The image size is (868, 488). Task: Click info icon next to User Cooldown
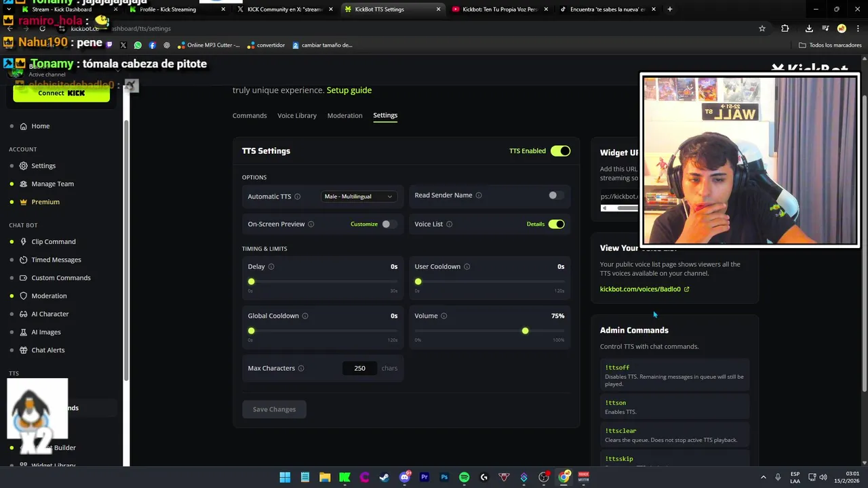coord(467,267)
